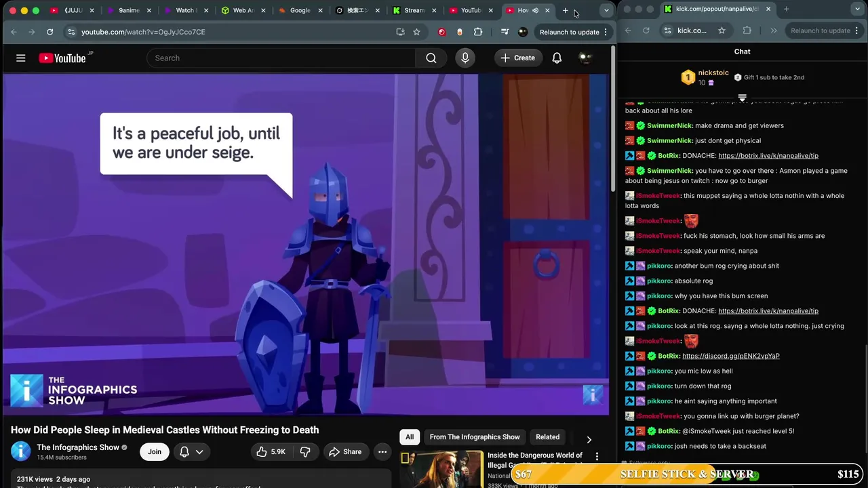Select the Related filter chip
Image resolution: width=868 pixels, height=488 pixels.
point(548,437)
